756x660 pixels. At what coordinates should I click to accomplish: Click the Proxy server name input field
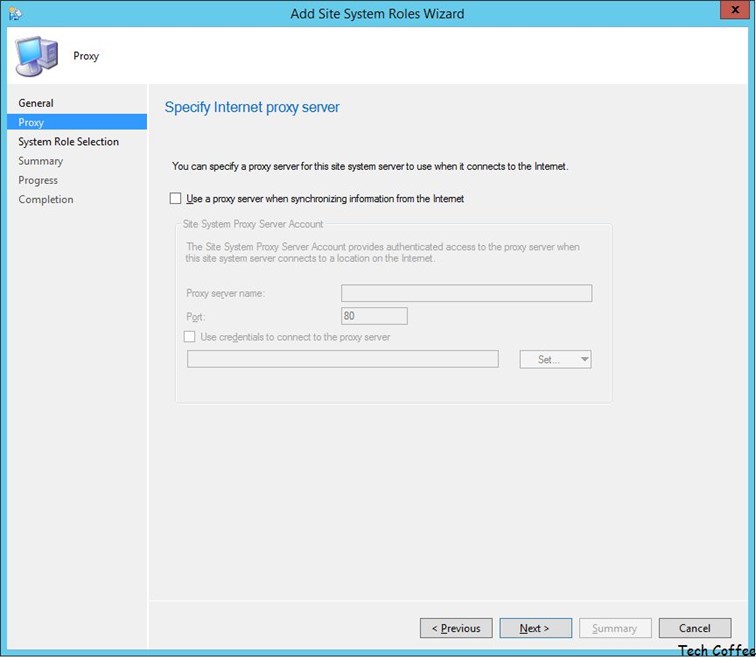click(467, 293)
